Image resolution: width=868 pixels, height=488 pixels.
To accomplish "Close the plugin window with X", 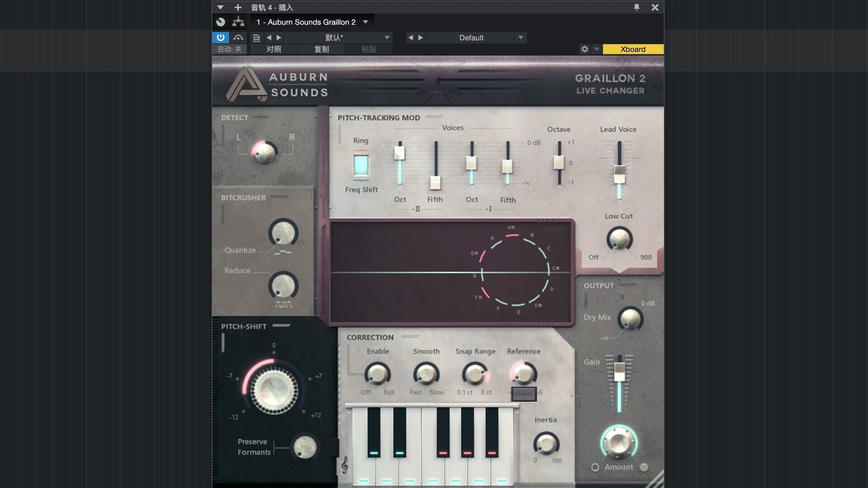I will (x=655, y=7).
